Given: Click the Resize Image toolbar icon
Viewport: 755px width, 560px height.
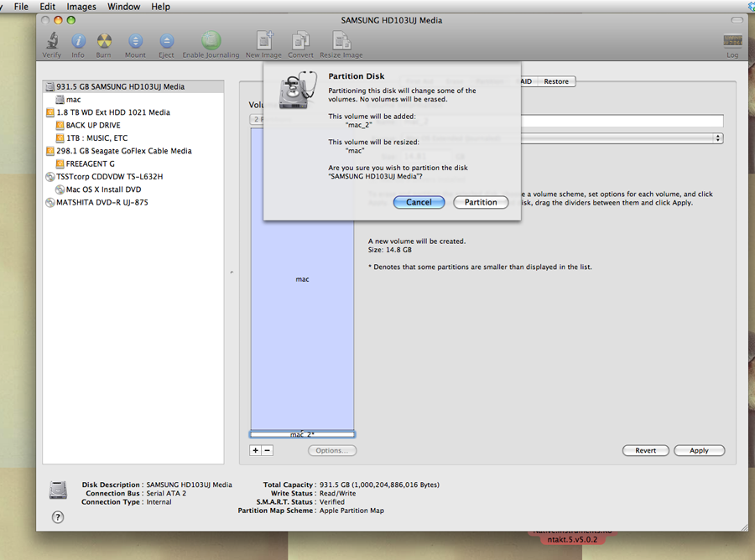Looking at the screenshot, I should [x=341, y=40].
